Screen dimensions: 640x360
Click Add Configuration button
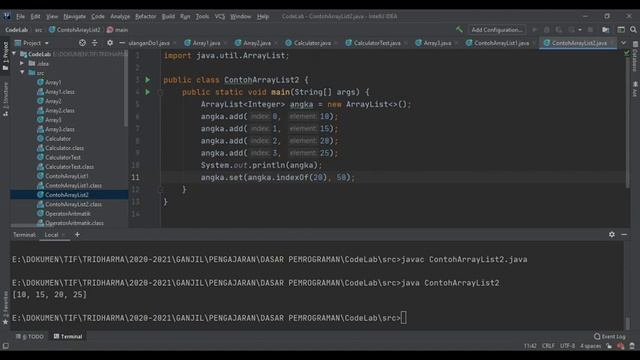(497, 29)
